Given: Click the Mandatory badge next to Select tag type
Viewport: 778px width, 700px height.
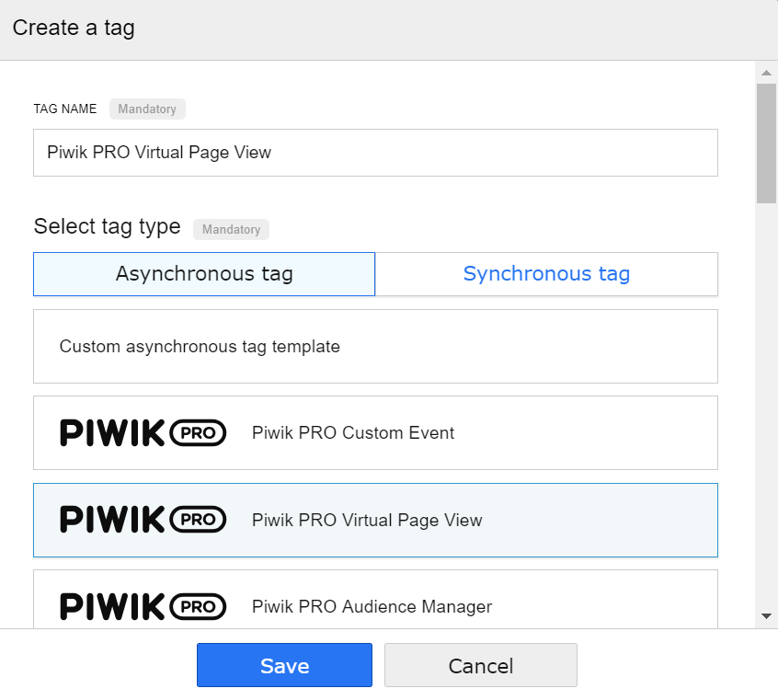Looking at the screenshot, I should pyautogui.click(x=231, y=229).
